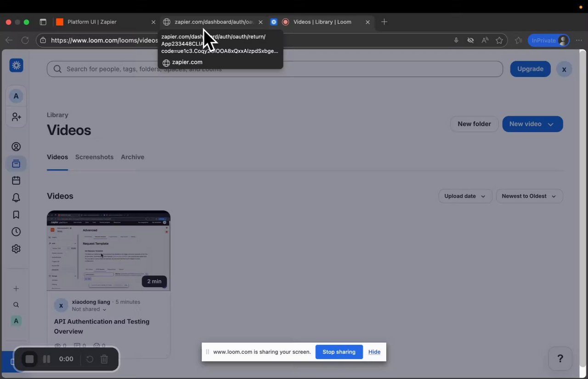This screenshot has width=588, height=379.
Task: Click the video title API Authentication and Testing Overview
Action: tap(102, 326)
